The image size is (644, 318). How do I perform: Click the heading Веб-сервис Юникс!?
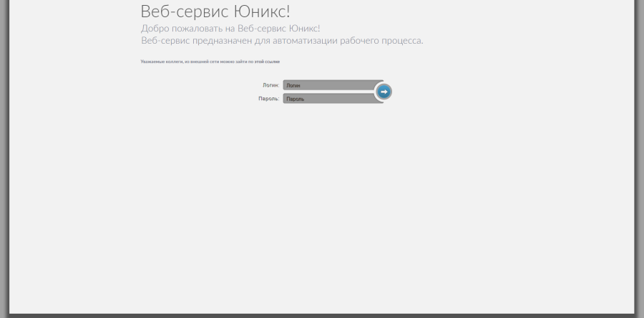[215, 11]
